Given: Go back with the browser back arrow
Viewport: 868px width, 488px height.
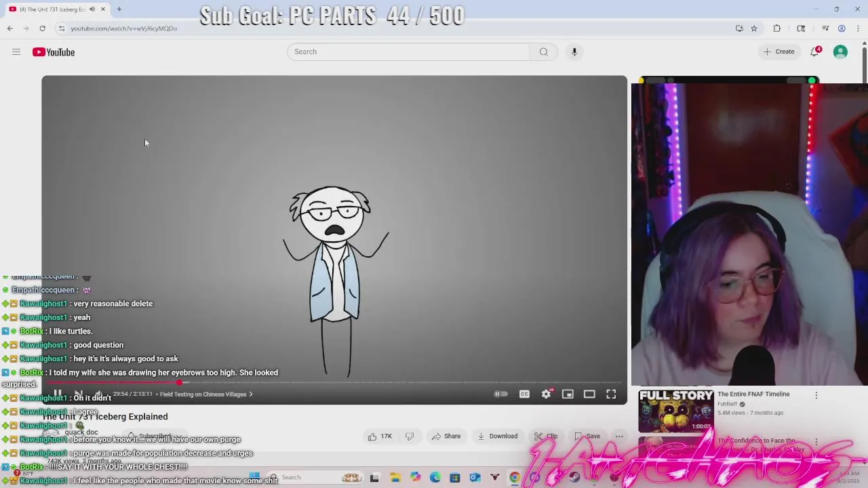Looking at the screenshot, I should point(10,28).
